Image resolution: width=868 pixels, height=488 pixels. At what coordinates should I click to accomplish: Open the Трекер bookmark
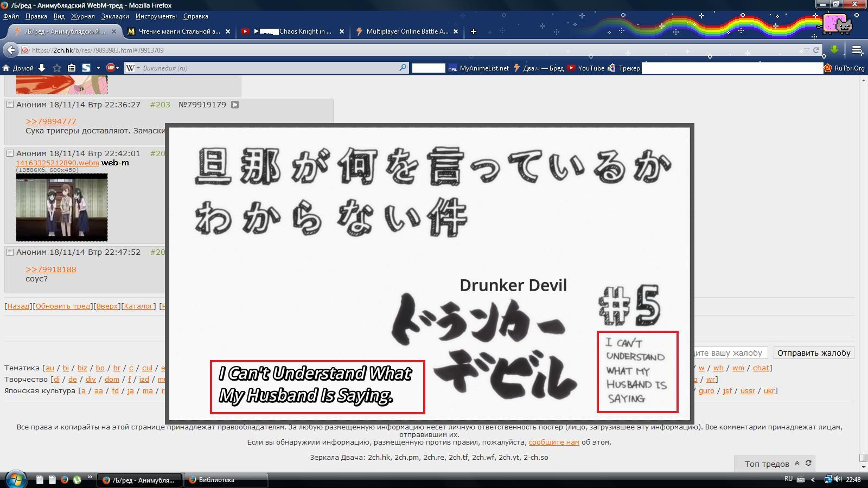(x=624, y=68)
